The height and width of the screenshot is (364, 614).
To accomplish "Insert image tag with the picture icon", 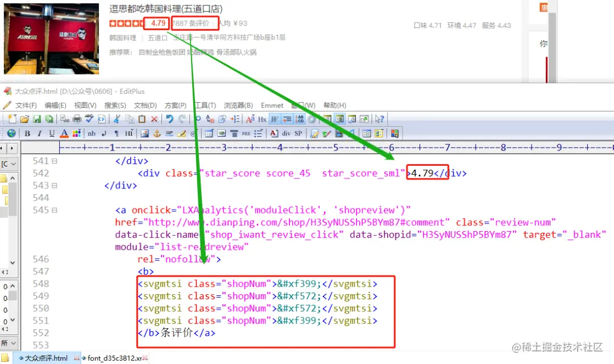I will 144,133.
